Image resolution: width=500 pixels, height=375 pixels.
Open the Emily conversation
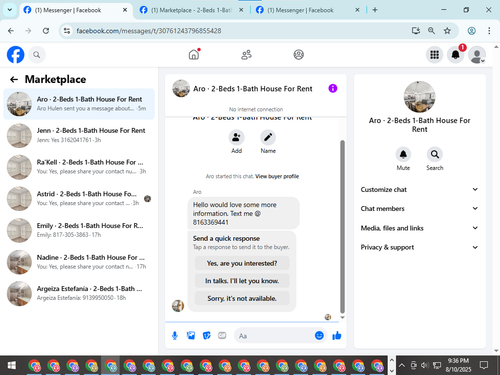[x=79, y=230]
